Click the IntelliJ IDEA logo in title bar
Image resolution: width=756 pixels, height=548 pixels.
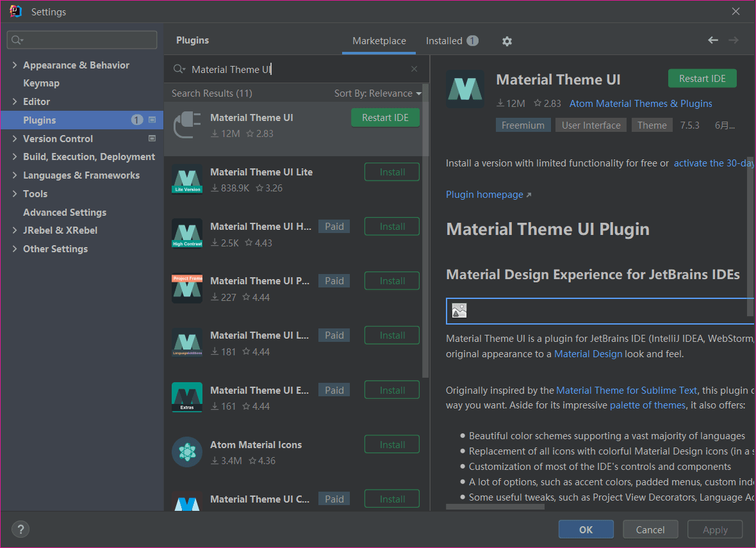click(15, 11)
